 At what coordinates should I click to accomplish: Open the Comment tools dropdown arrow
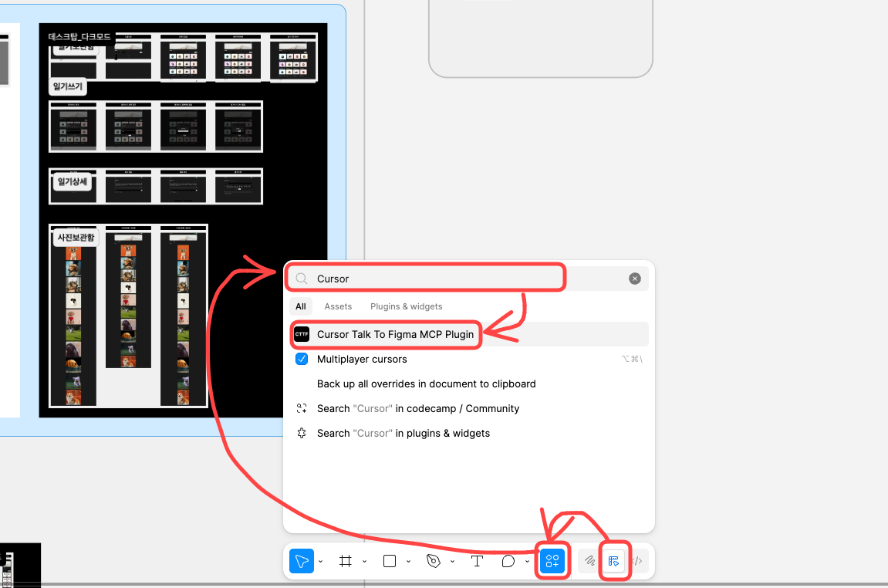pyautogui.click(x=527, y=561)
